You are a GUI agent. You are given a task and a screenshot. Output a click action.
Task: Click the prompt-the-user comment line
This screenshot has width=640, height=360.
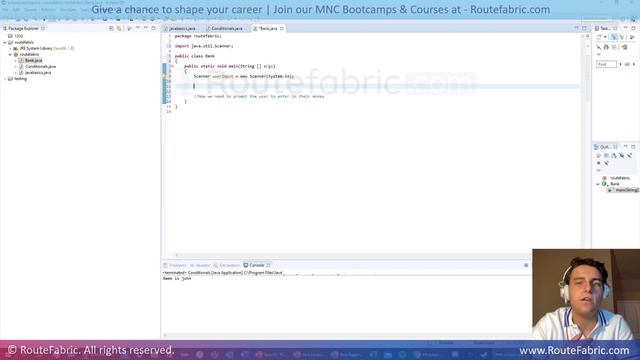pyautogui.click(x=259, y=96)
